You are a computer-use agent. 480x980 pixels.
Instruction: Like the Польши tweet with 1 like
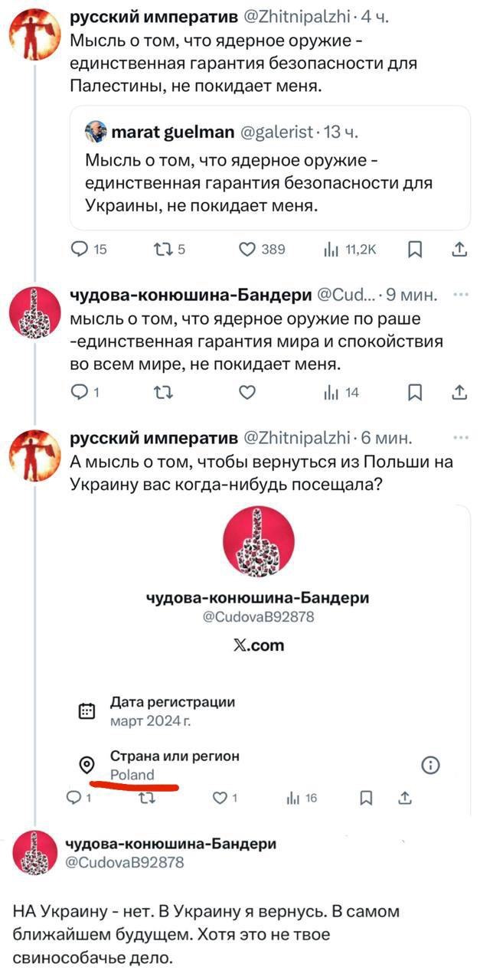tap(220, 799)
